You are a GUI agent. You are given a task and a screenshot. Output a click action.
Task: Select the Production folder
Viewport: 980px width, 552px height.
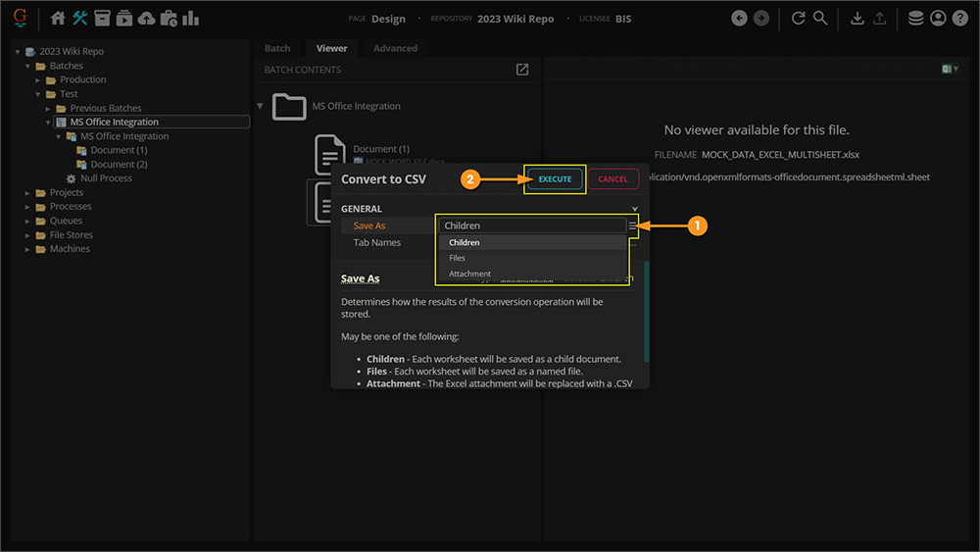pos(83,80)
